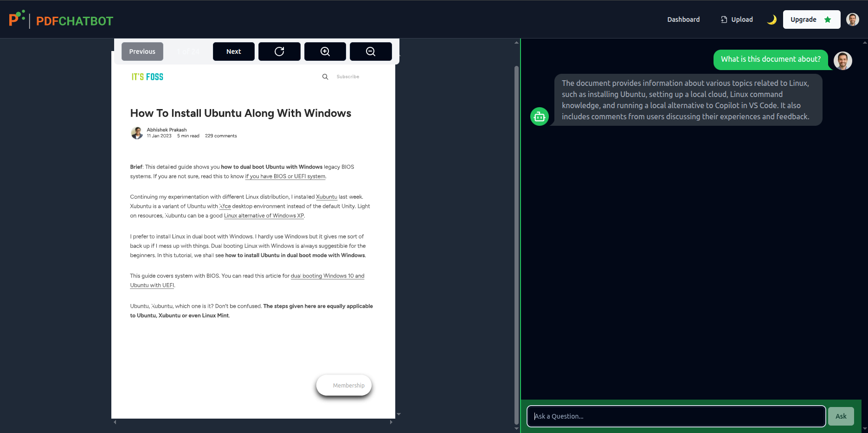Click the PDF scroll-left arrow
This screenshot has width=868, height=433.
[x=115, y=422]
